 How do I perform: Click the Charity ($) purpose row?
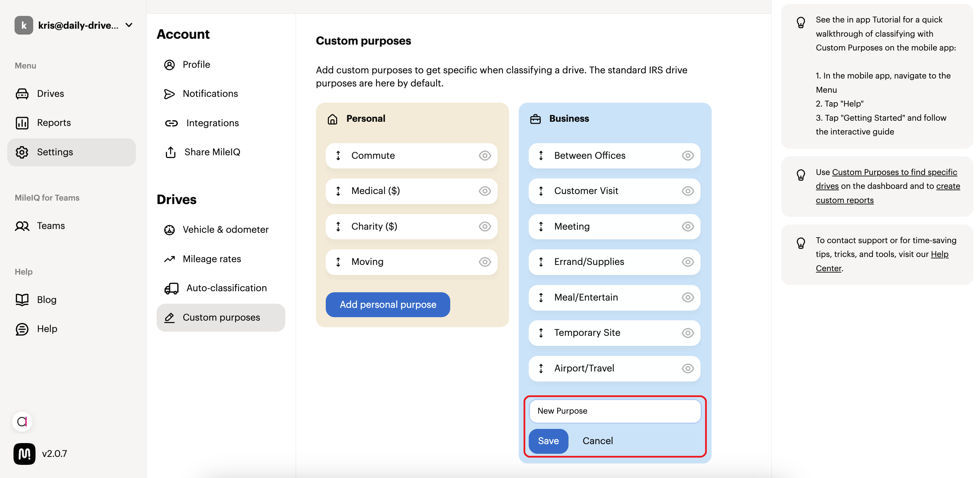[411, 227]
